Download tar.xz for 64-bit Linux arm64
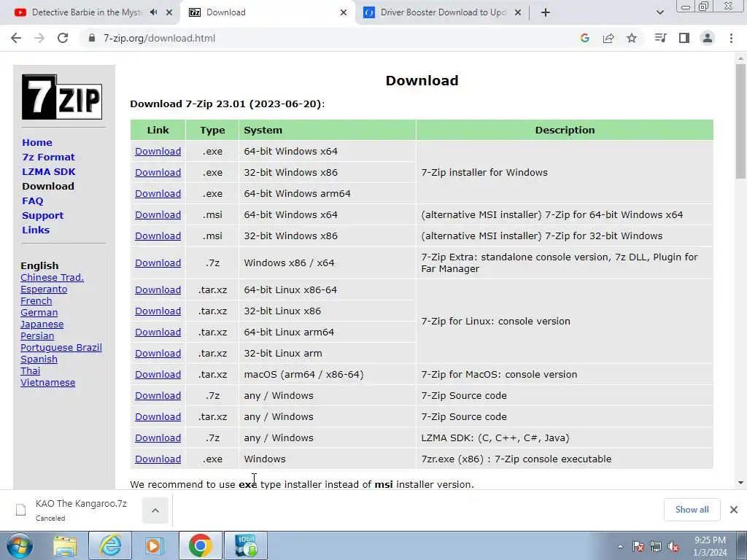The image size is (747, 560). pyautogui.click(x=158, y=332)
